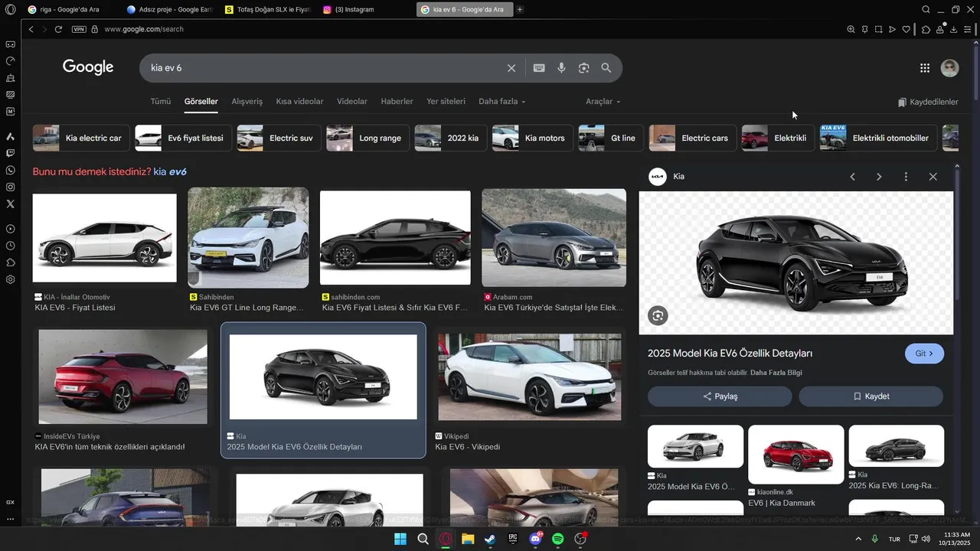Click the 'kia ev6' suggestion link
The width and height of the screenshot is (980, 551).
tap(170, 172)
